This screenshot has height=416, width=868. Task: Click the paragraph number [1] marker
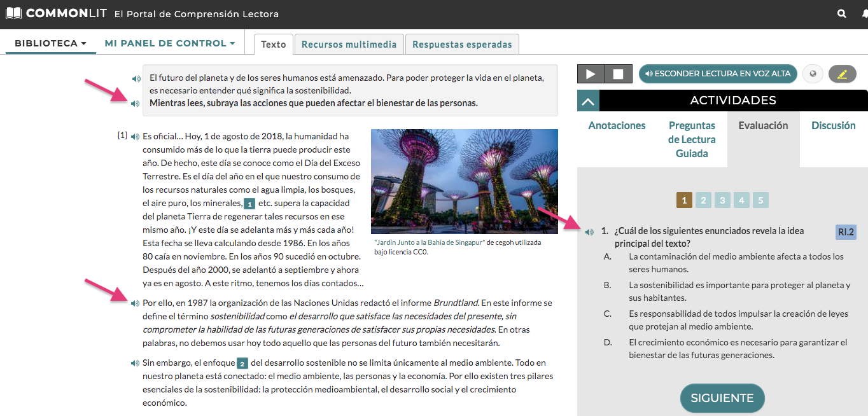point(122,135)
